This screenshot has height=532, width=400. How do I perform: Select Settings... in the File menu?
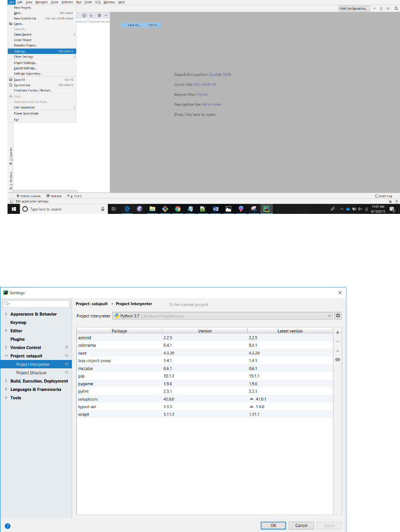42,51
